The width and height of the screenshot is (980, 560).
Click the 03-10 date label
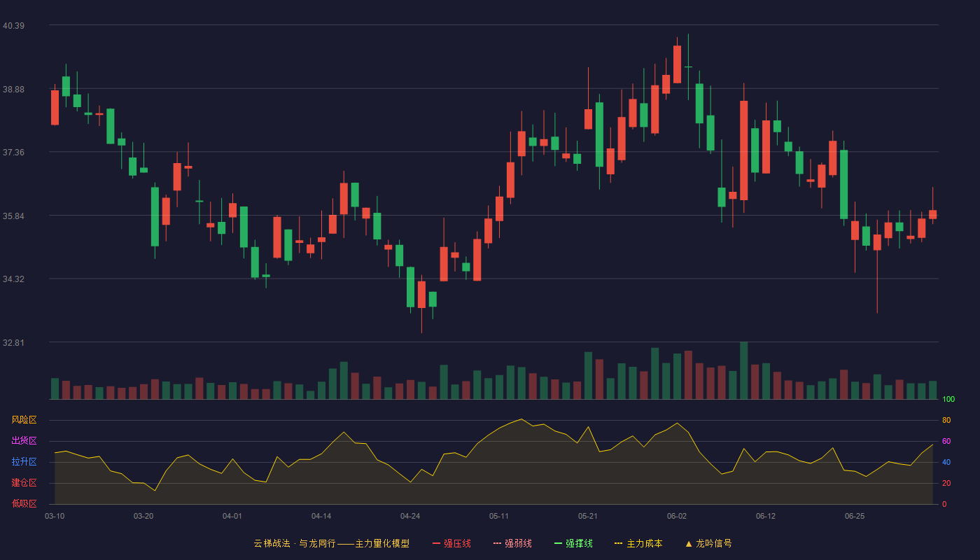55,516
